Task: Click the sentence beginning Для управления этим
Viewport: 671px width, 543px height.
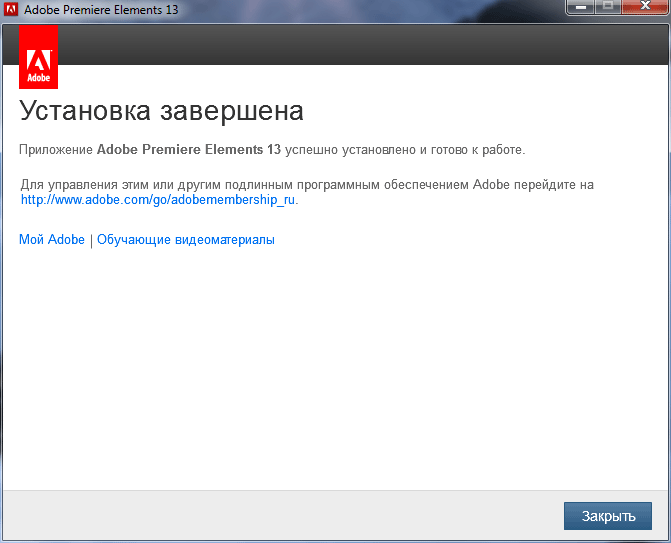Action: tap(307, 192)
